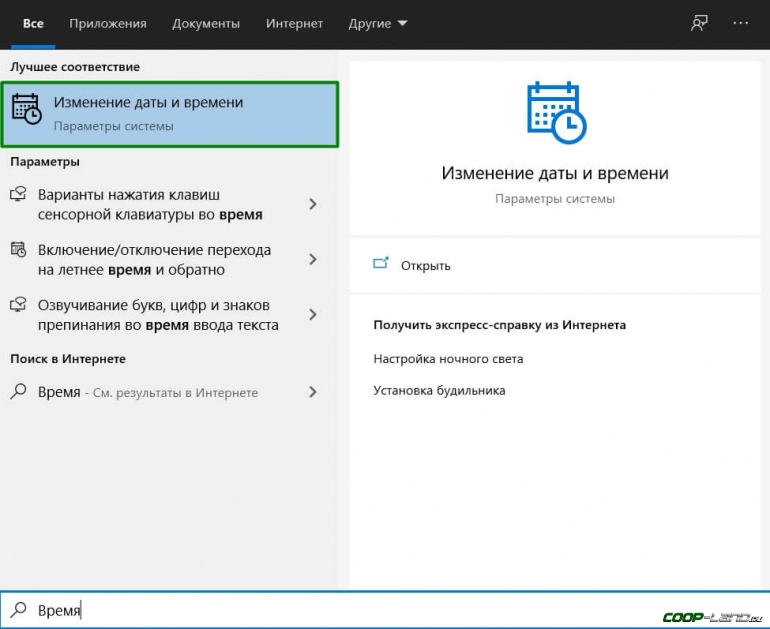Click the search box containing Время
This screenshot has width=770, height=629.
tap(300, 610)
